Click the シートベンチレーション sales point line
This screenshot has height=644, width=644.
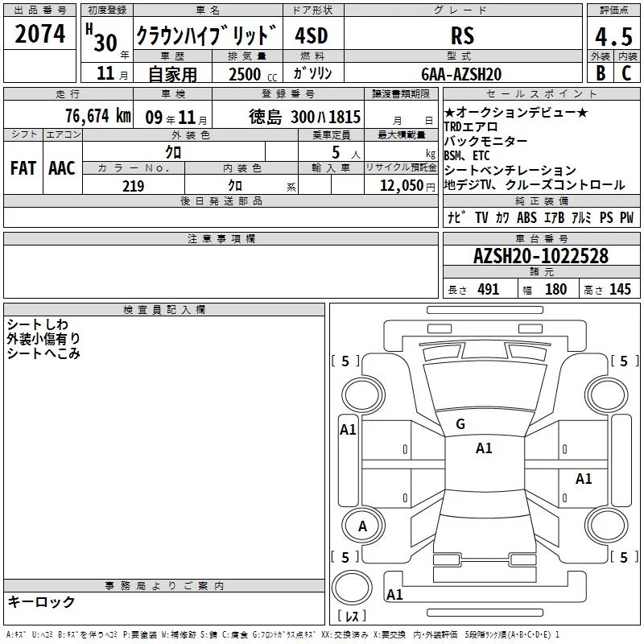pos(510,170)
